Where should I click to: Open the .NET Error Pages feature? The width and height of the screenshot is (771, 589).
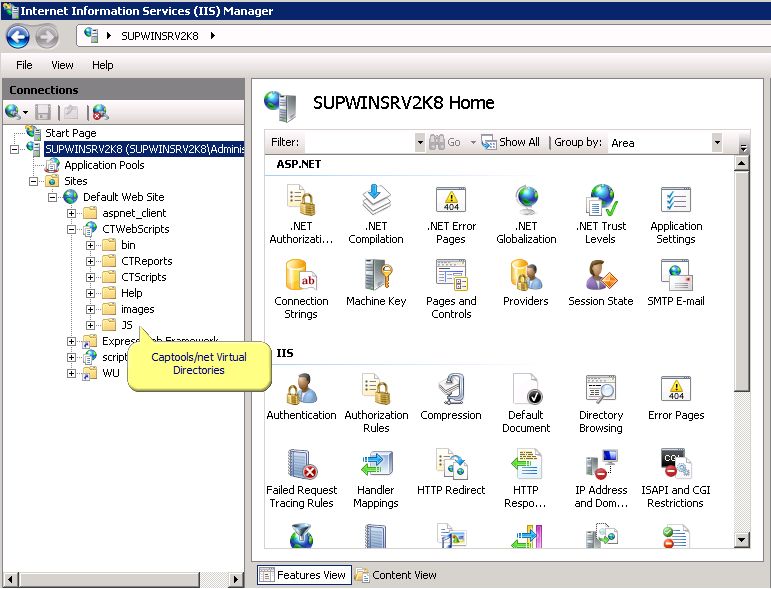(451, 214)
